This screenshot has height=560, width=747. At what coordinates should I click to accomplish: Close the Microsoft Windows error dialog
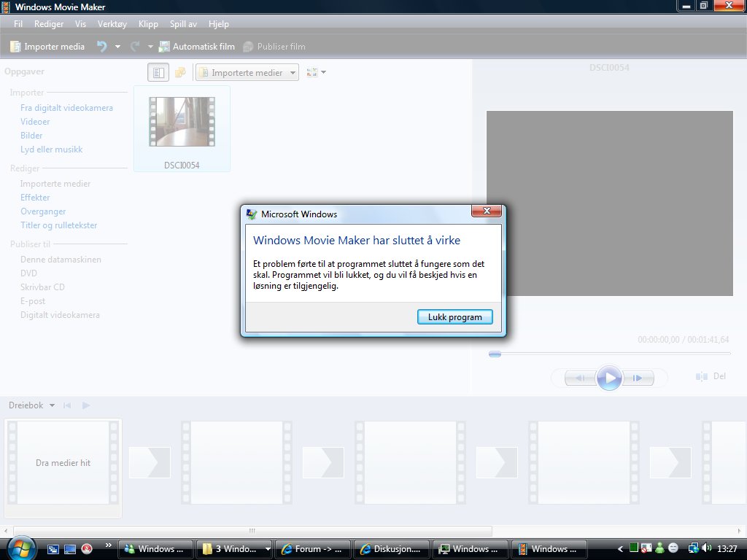coord(487,211)
